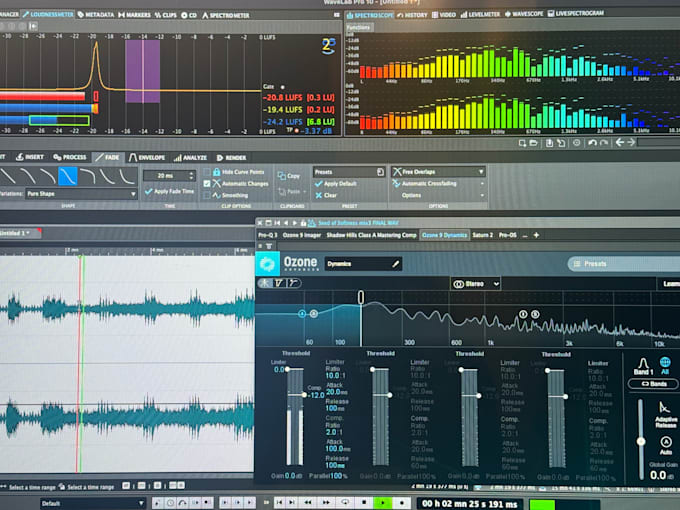Screen dimensions: 680x510
Task: Click the Clear preset button
Action: pos(326,196)
